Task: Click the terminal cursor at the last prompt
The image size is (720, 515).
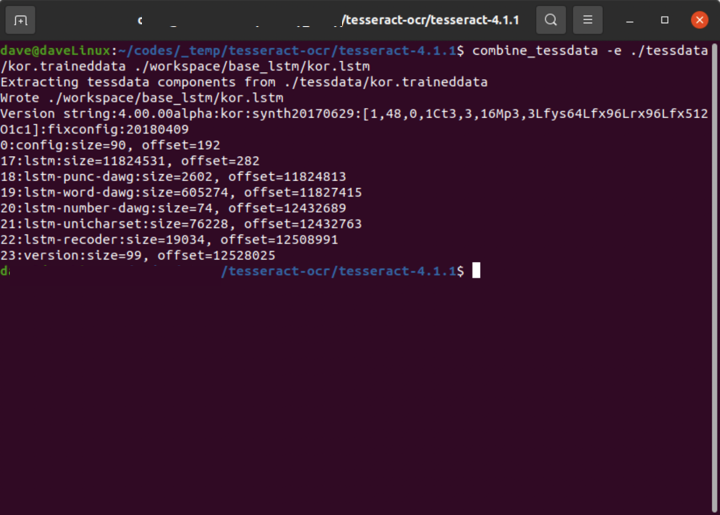Action: click(x=476, y=270)
